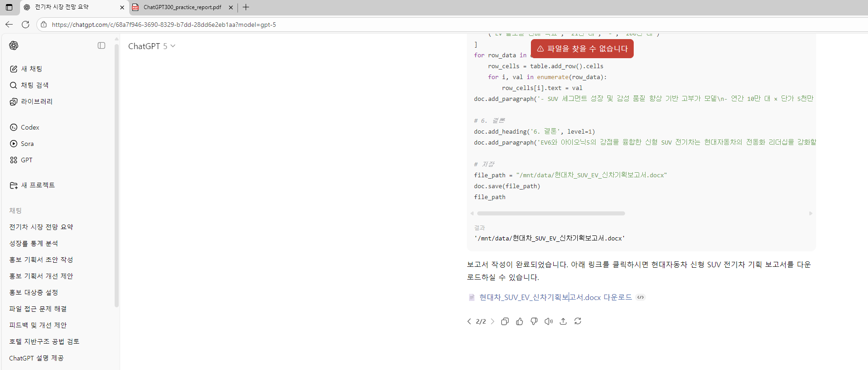Image resolution: width=868 pixels, height=370 pixels.
Task: Open Sora from the sidebar
Action: coord(22,144)
